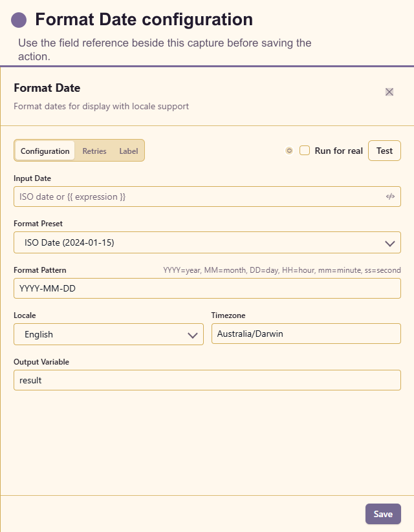Close the Format Date panel

(x=389, y=92)
